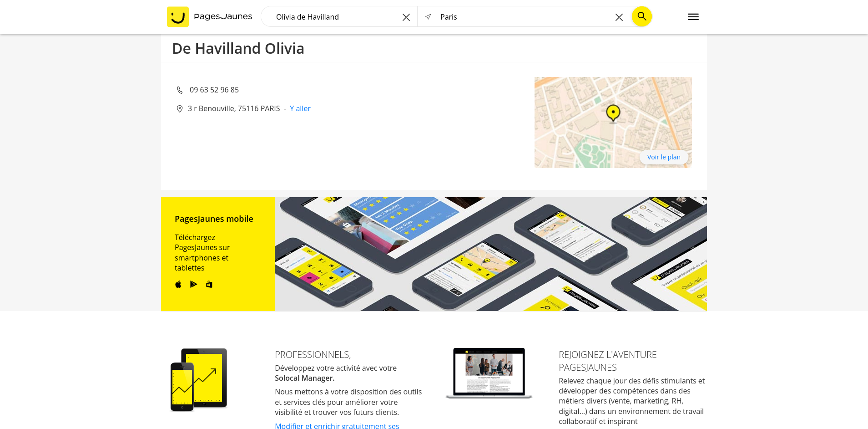Click the address pin icon
This screenshot has width=868, height=429.
180,109
